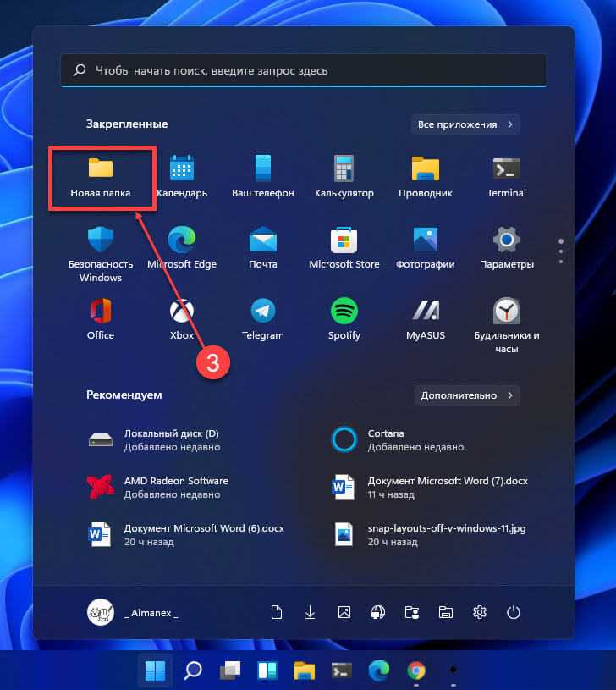Open the Downloads folder icon in the Start footer
This screenshot has width=616, height=690.
point(310,612)
